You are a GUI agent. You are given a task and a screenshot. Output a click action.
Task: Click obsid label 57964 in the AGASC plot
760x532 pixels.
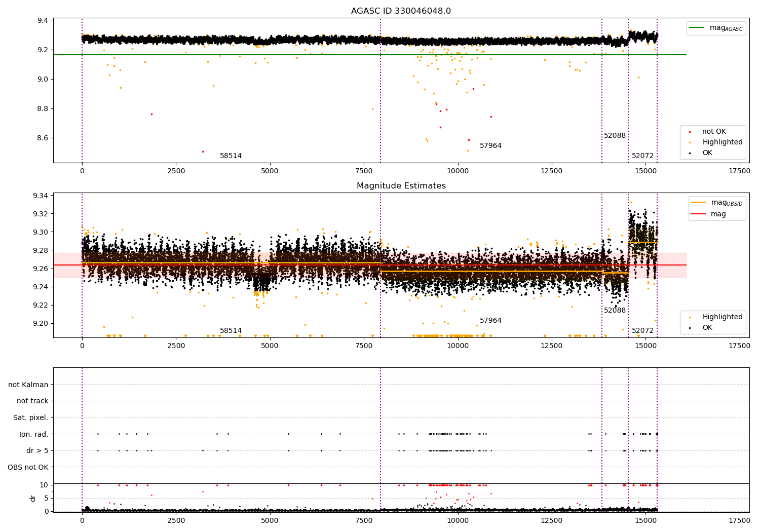point(490,146)
